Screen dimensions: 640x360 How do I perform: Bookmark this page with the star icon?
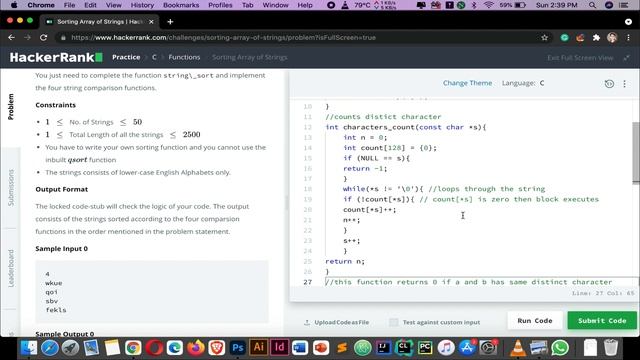pyautogui.click(x=544, y=38)
